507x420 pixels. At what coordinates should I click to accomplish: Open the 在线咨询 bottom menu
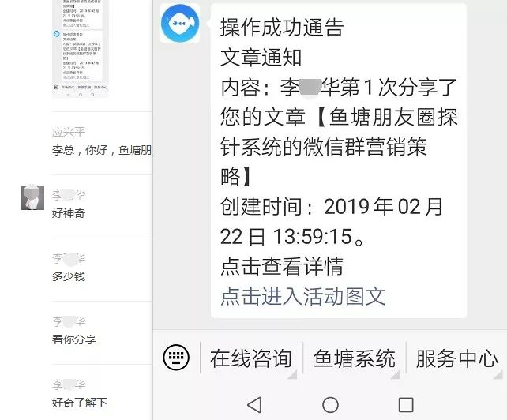pyautogui.click(x=251, y=358)
